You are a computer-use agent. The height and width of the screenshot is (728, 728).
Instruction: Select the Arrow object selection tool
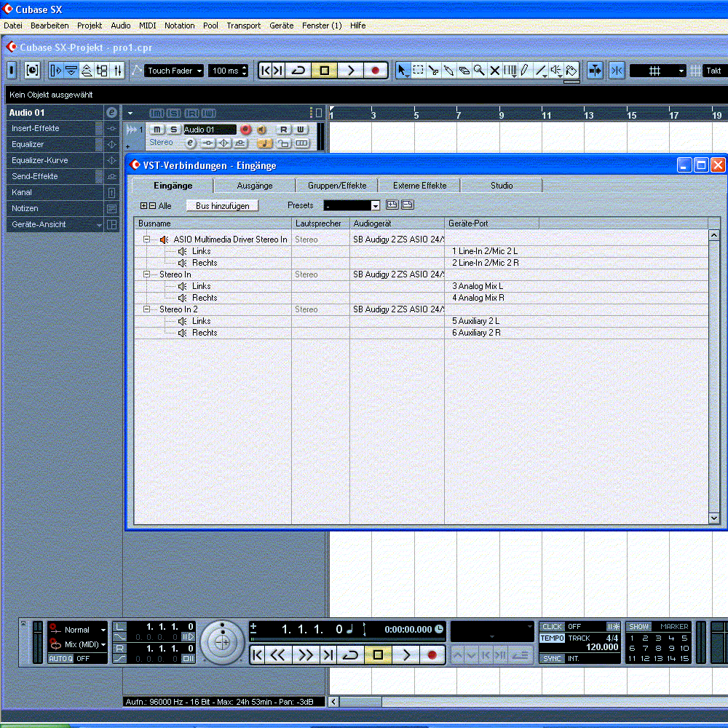(x=402, y=71)
